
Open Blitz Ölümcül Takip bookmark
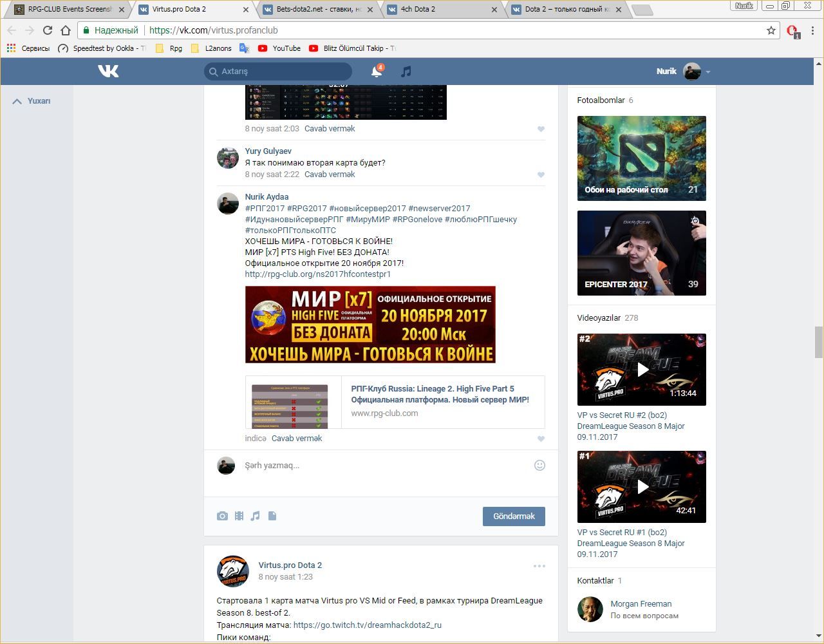tap(352, 48)
